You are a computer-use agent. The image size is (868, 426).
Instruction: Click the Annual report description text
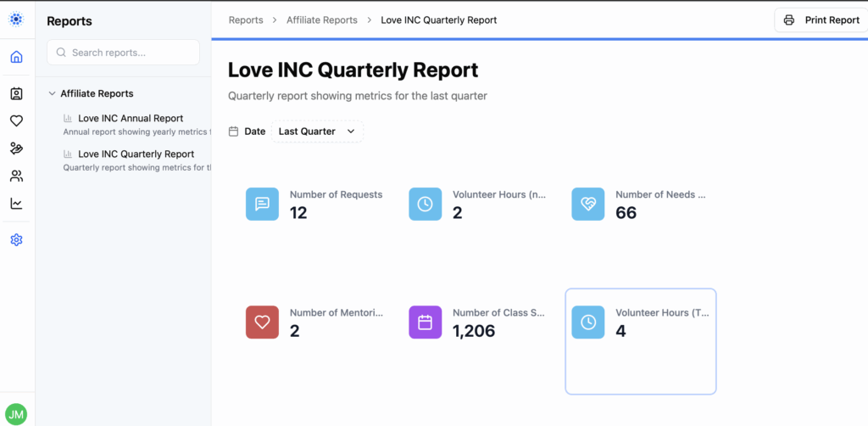click(136, 132)
